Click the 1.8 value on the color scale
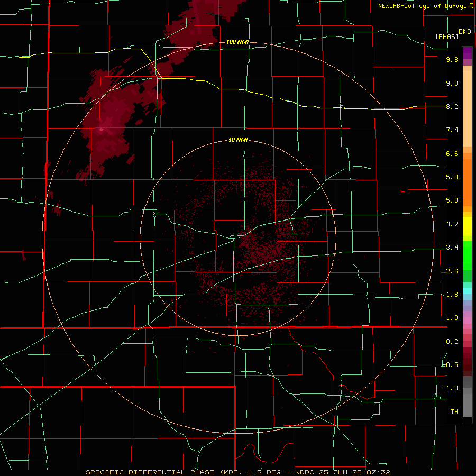Image resolution: width=476 pixels, height=476 pixels. tap(452, 295)
